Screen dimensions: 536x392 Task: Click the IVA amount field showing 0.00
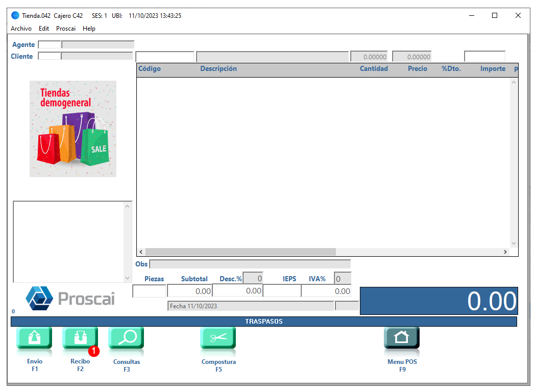[326, 291]
